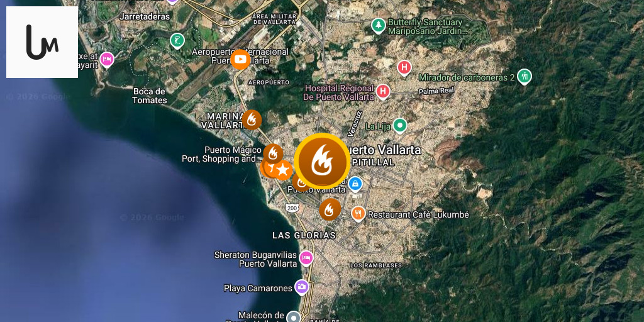Open the Restaurant Café Lukumbé pin
The image size is (644, 322).
[358, 214]
